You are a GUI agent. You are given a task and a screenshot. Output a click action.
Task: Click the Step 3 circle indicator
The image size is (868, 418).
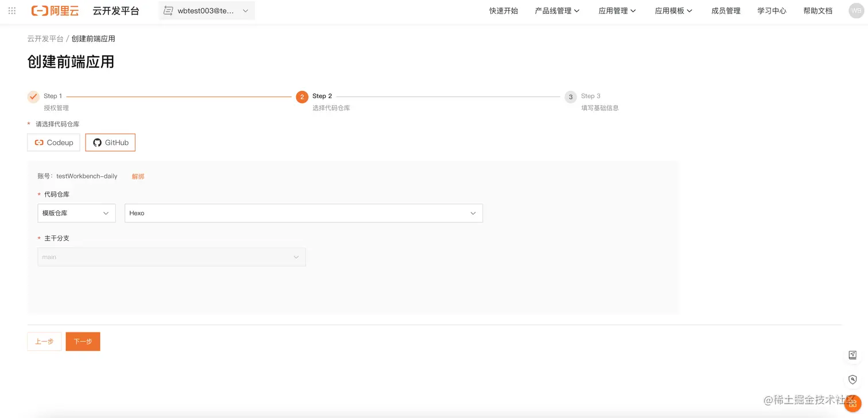(571, 96)
